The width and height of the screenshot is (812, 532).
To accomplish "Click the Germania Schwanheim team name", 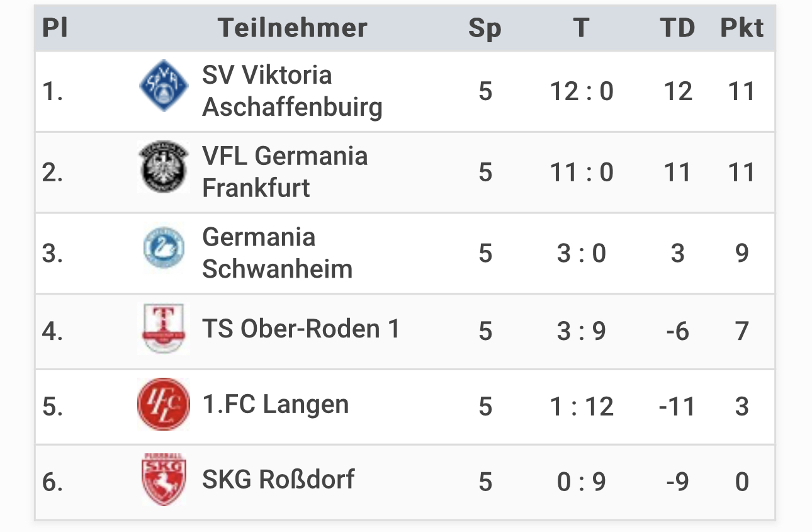I will [x=277, y=253].
